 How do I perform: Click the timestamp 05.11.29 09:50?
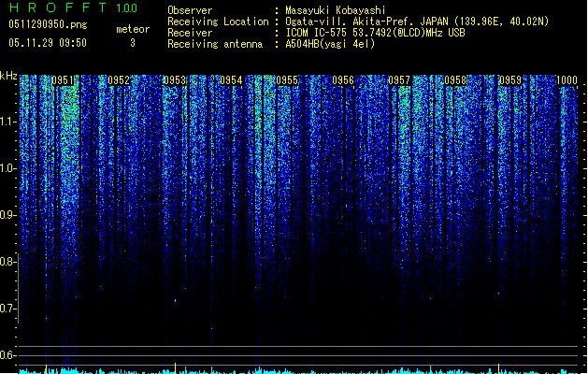click(x=48, y=43)
